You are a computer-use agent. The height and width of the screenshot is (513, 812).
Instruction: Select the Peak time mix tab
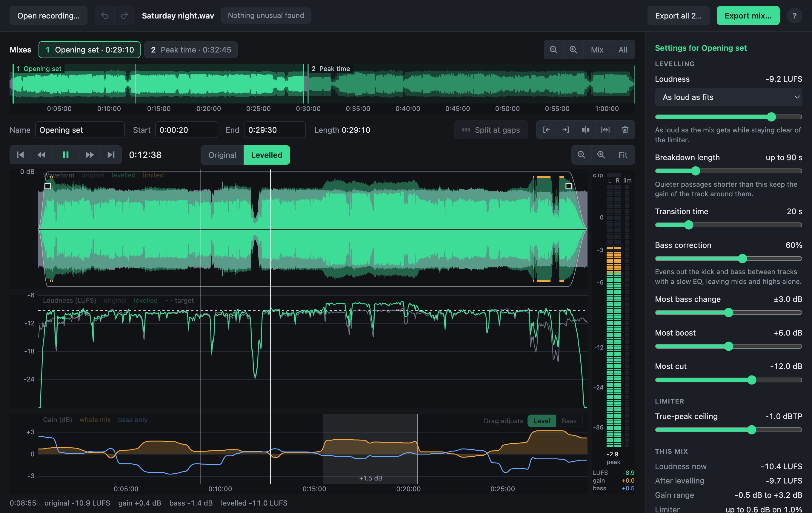pos(191,50)
